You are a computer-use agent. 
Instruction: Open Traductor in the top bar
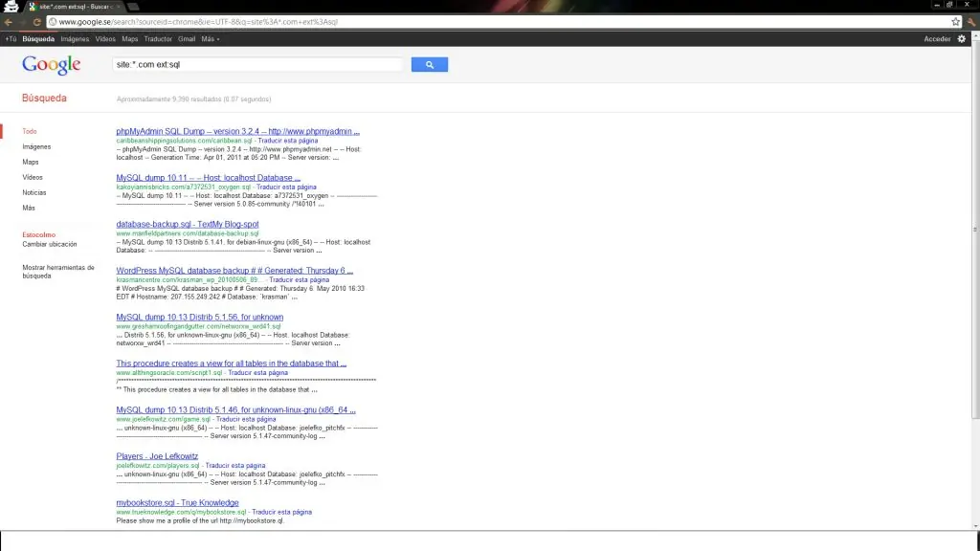click(x=158, y=38)
